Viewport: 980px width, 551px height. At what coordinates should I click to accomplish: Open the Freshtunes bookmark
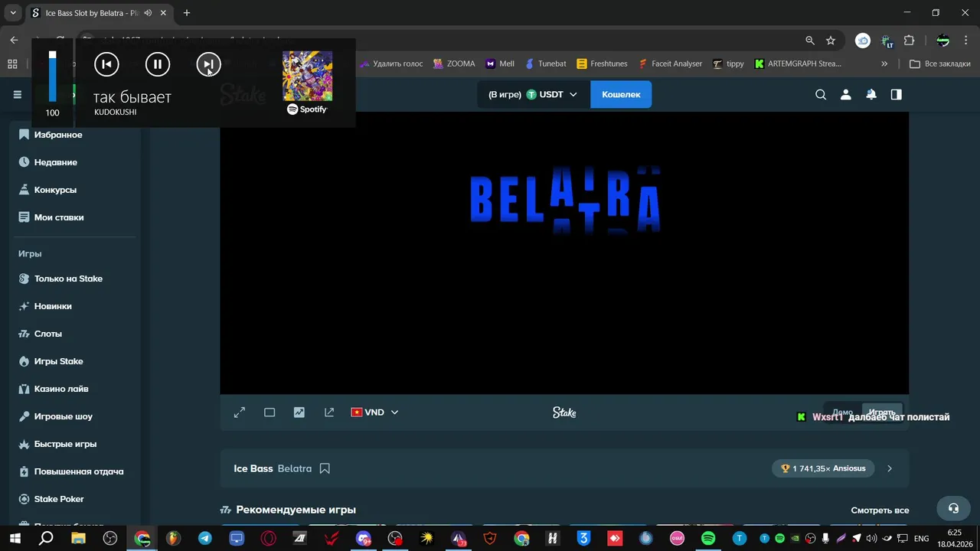603,64
